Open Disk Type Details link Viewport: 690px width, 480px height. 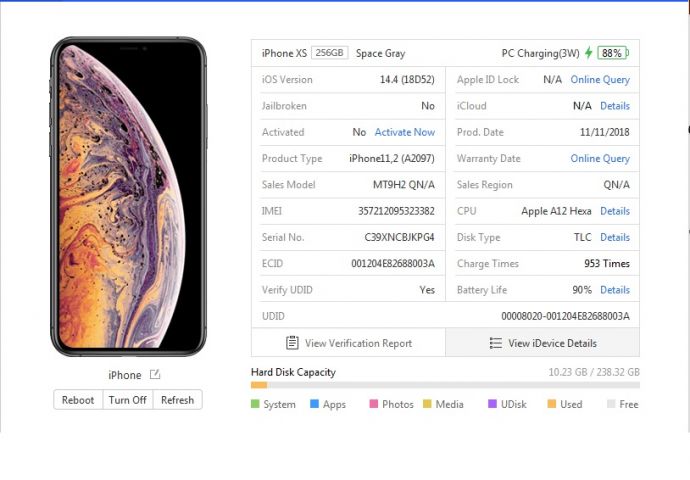tap(615, 237)
